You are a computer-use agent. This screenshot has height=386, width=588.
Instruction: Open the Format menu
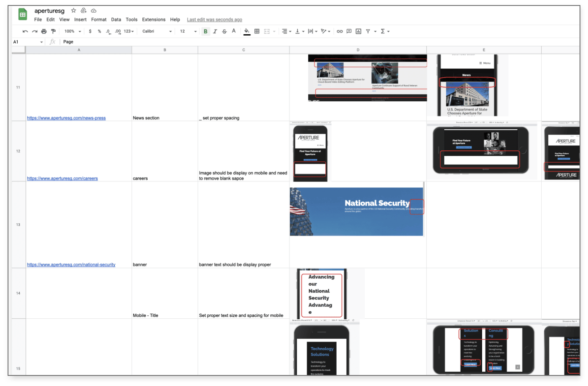point(99,19)
